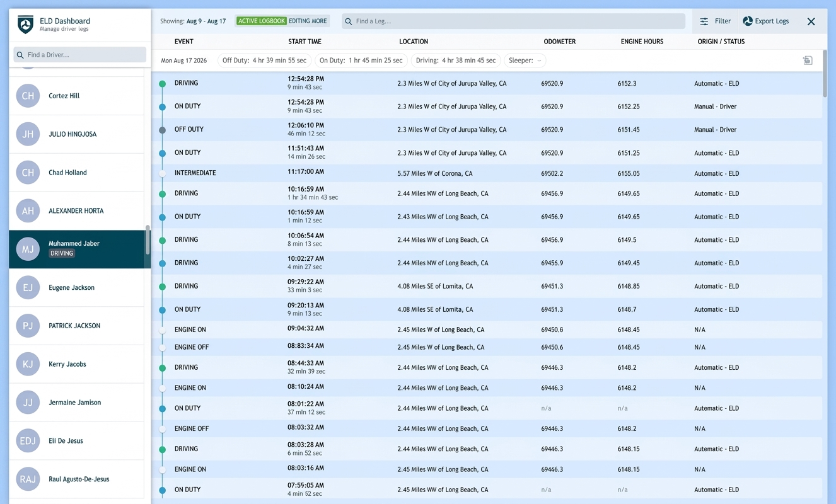
Task: Click blue marker of 11:51:43 AM ON DUTY
Action: 163,154
